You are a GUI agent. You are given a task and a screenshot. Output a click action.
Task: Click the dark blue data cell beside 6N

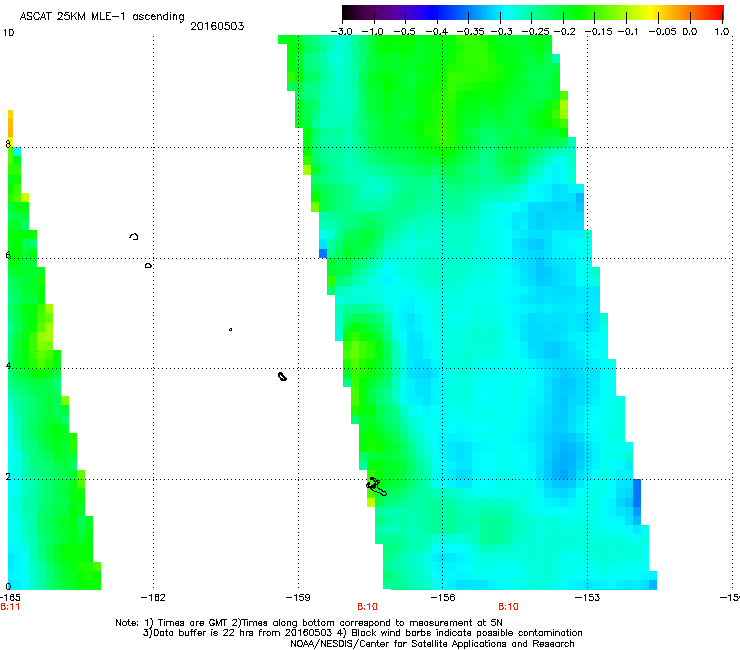pyautogui.click(x=323, y=253)
